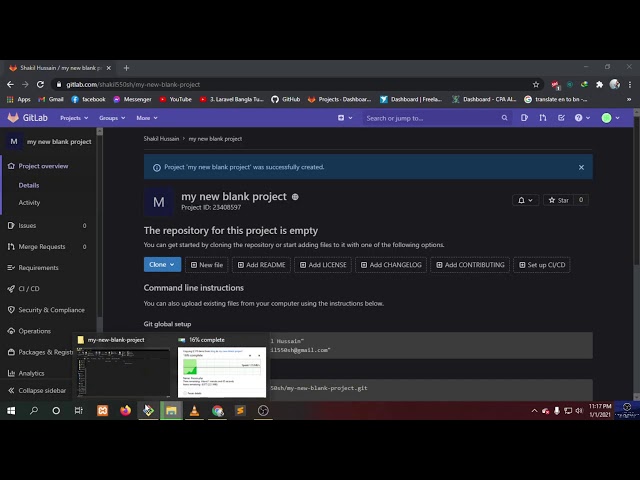Open Operations in the sidebar
This screenshot has width=640, height=480.
[34, 331]
